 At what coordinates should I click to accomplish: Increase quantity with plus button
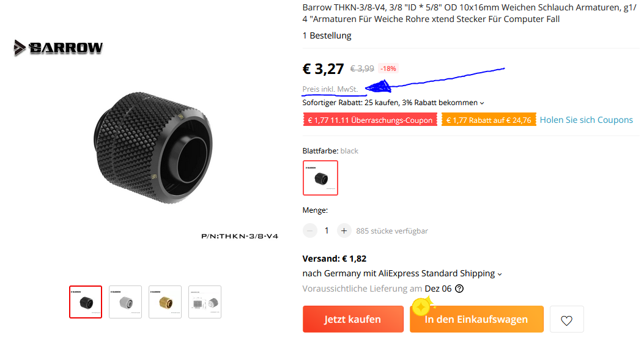click(344, 230)
